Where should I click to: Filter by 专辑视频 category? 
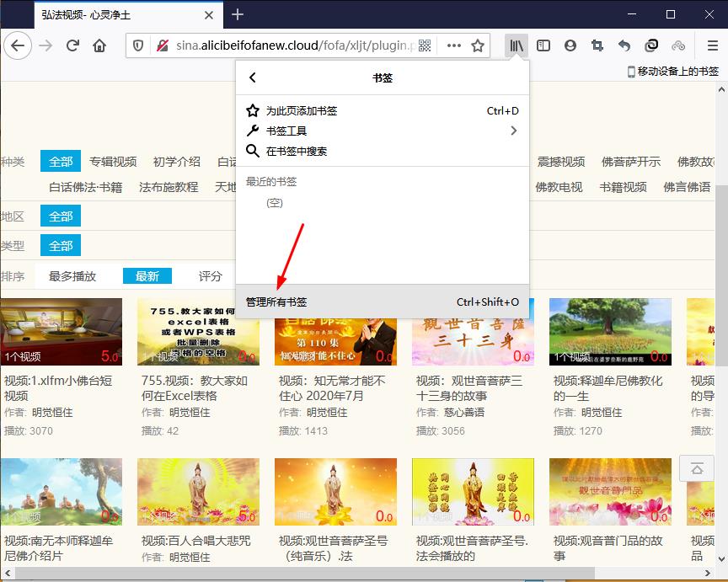[113, 162]
